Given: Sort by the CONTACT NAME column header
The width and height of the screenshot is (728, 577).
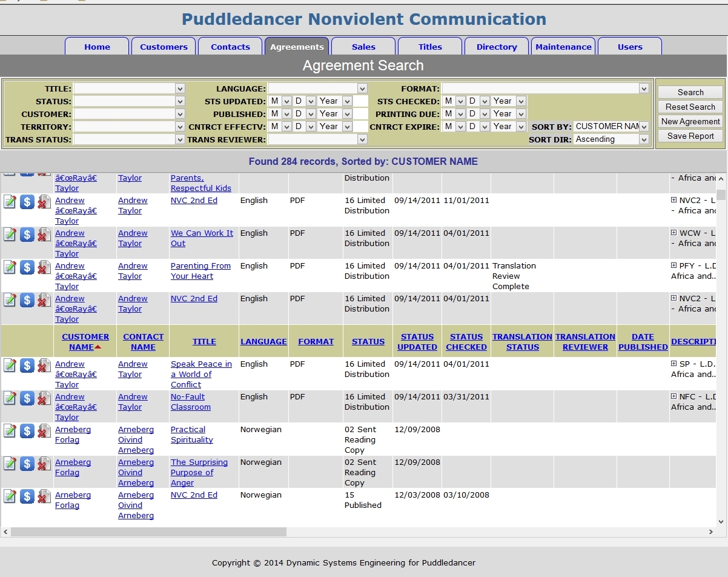Looking at the screenshot, I should coord(143,342).
